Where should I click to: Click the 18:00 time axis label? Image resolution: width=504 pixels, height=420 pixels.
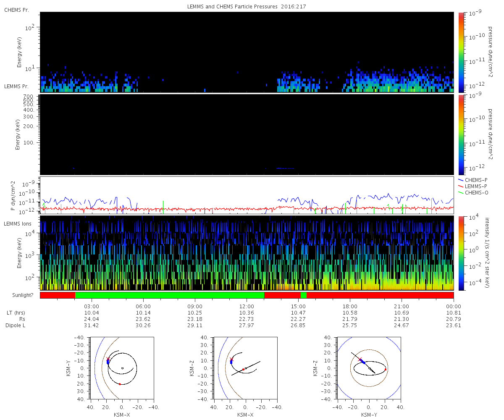point(350,306)
